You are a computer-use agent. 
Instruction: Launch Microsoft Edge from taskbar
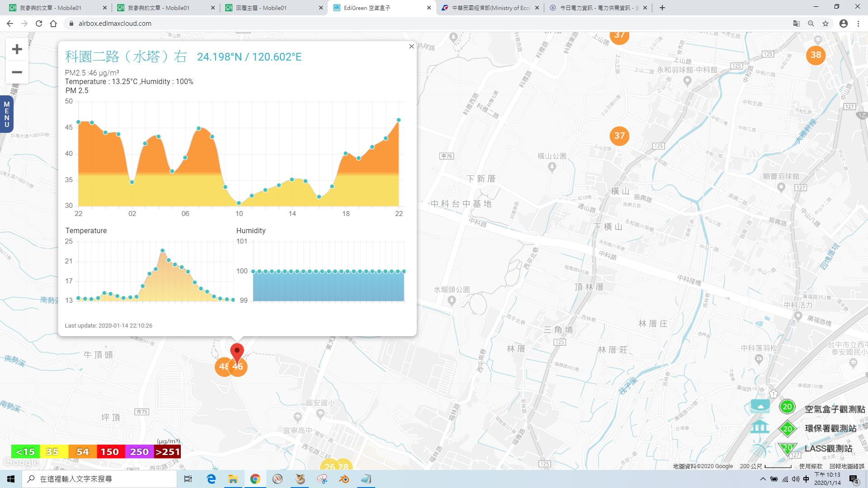(x=211, y=479)
